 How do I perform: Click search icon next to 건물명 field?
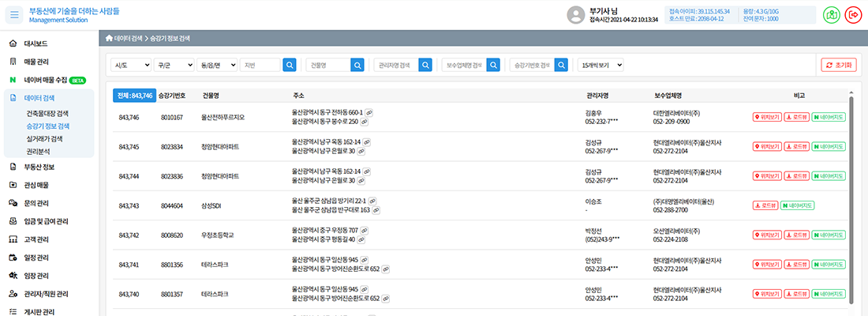[x=357, y=65]
